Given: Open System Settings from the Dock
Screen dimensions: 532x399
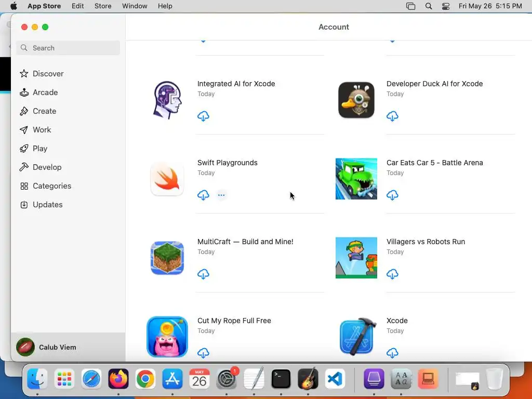Looking at the screenshot, I should pos(227,379).
